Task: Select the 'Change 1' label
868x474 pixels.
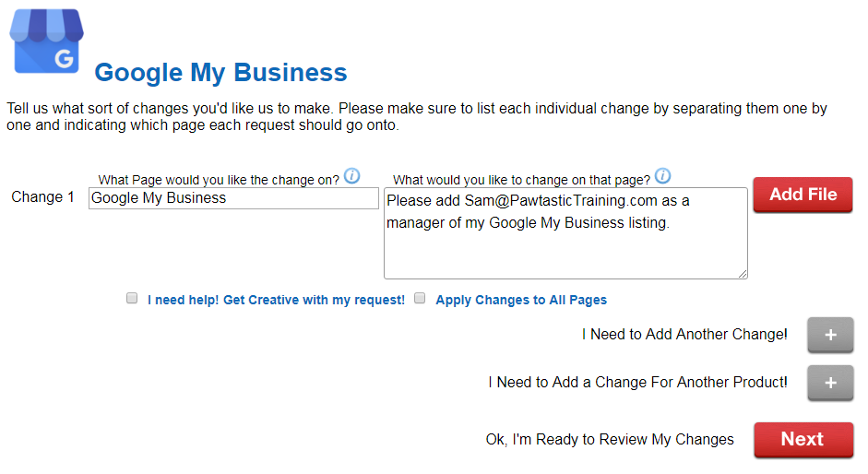Action: (x=42, y=197)
